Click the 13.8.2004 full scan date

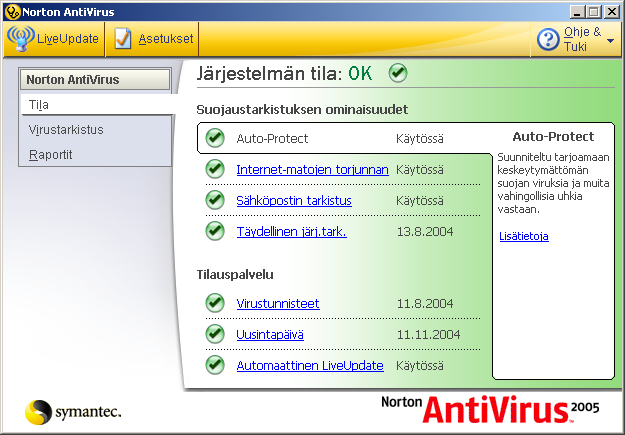(425, 232)
